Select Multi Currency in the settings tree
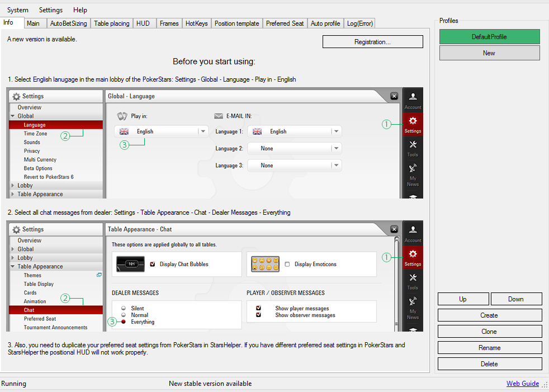The height and width of the screenshot is (392, 549). pyautogui.click(x=40, y=159)
